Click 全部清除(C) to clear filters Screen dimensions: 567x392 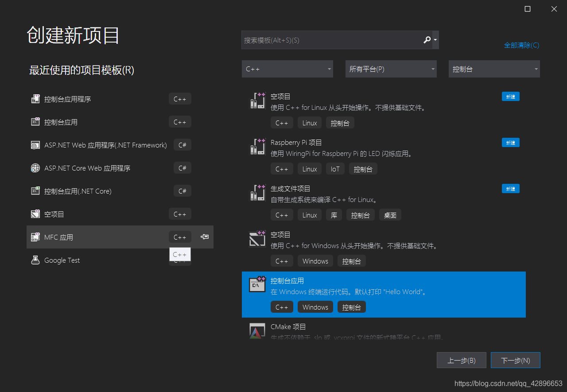click(521, 45)
